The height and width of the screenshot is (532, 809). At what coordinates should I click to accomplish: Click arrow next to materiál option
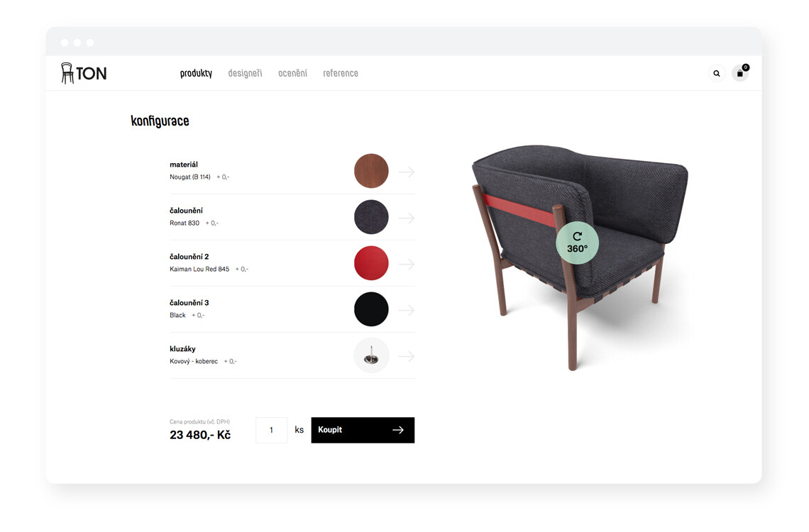(407, 172)
